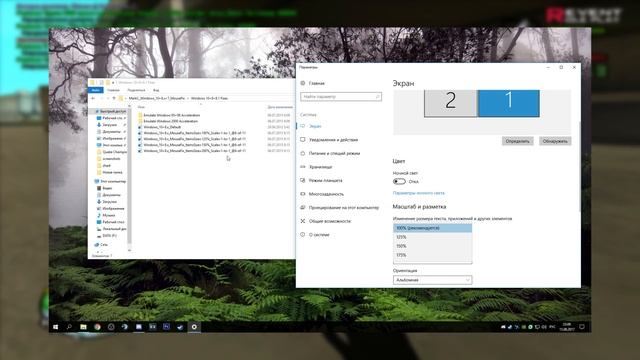Open the Windows Start menu
This screenshot has width=640, height=360.
point(56,327)
